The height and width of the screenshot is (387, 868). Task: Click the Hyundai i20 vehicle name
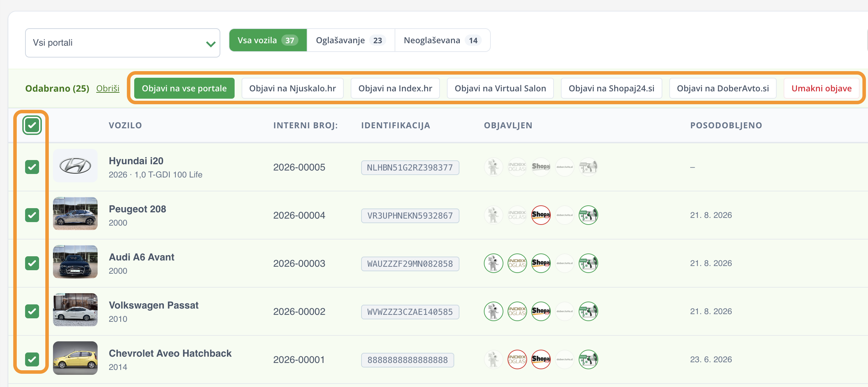136,161
